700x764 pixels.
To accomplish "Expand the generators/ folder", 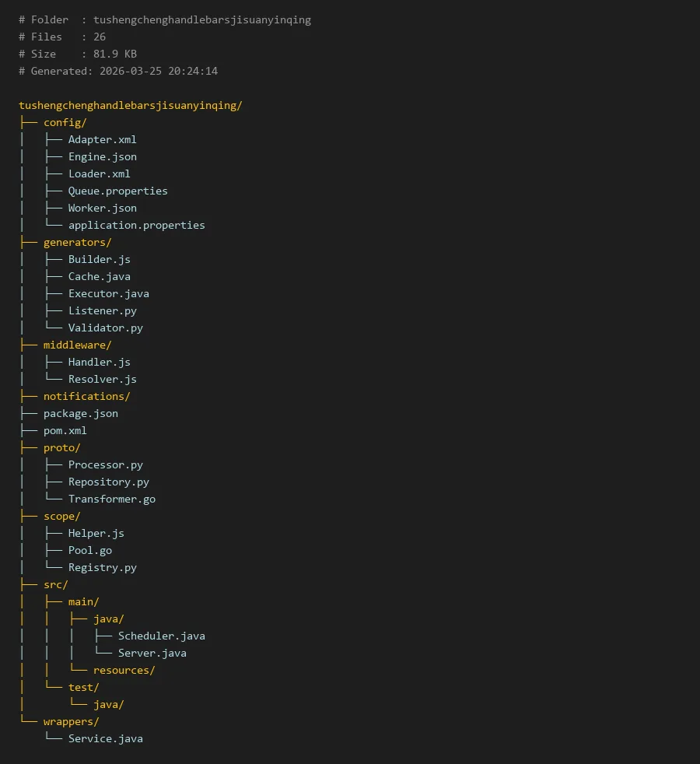I will click(77, 242).
